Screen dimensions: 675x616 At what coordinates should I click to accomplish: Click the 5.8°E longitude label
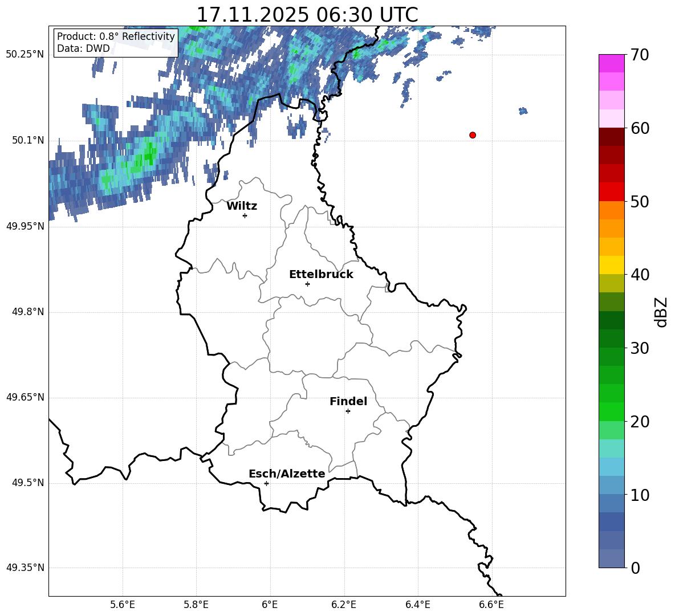click(x=196, y=605)
